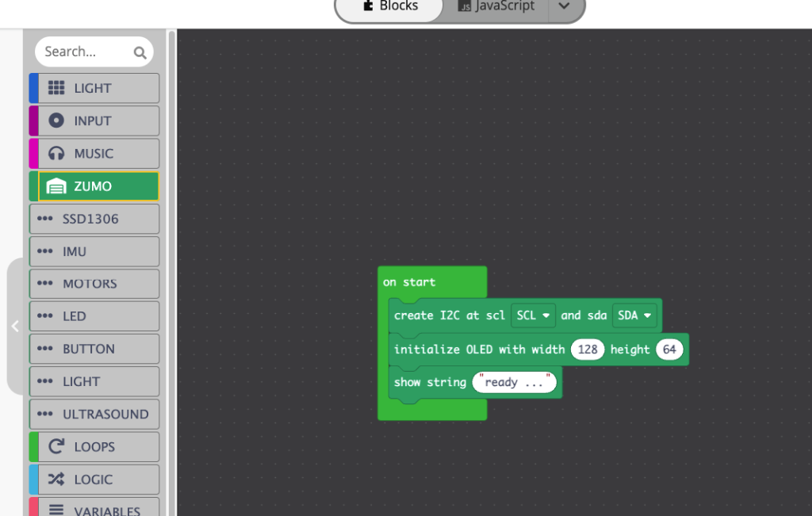Open the SCL pin dropdown

click(533, 315)
